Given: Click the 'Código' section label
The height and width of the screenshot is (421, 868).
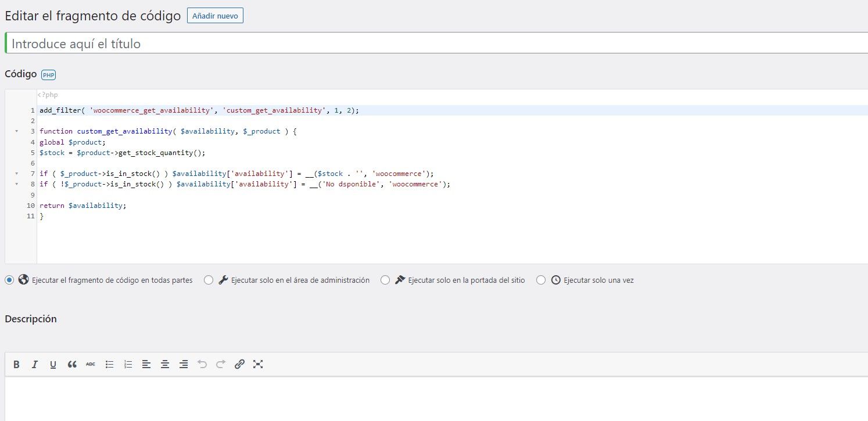Looking at the screenshot, I should coord(21,74).
